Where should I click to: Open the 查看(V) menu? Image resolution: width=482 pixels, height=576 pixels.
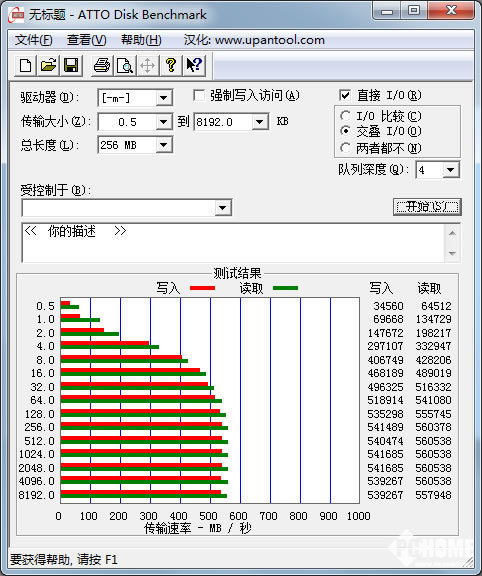[86, 40]
